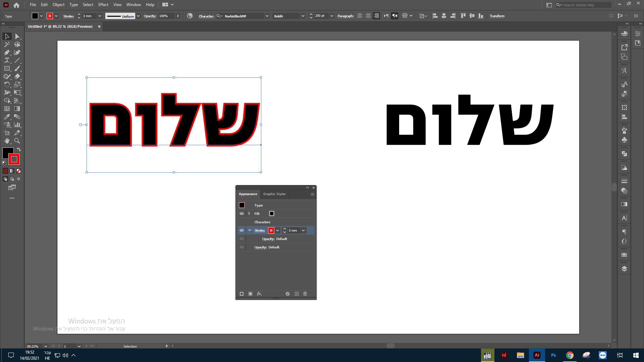644x362 pixels.
Task: Select the Type tool in toolbar
Action: coord(7,61)
